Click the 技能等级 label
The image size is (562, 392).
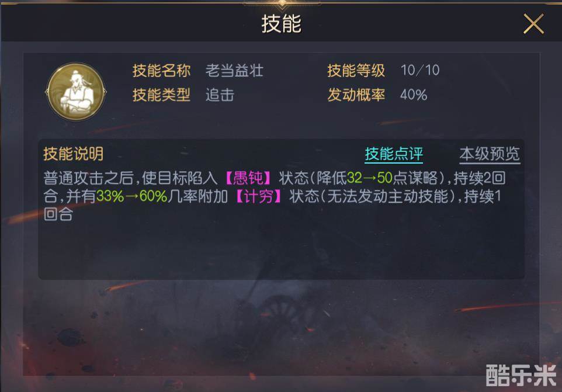(x=356, y=70)
